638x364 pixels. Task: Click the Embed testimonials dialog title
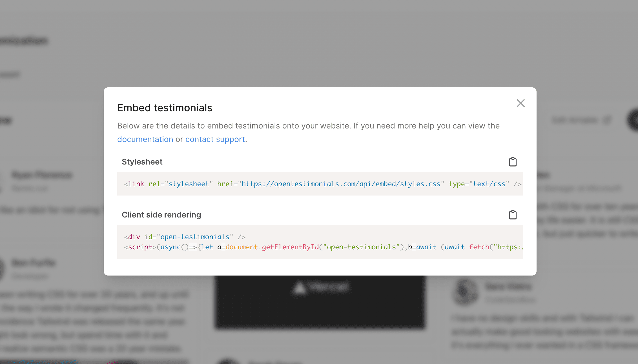[x=165, y=108]
